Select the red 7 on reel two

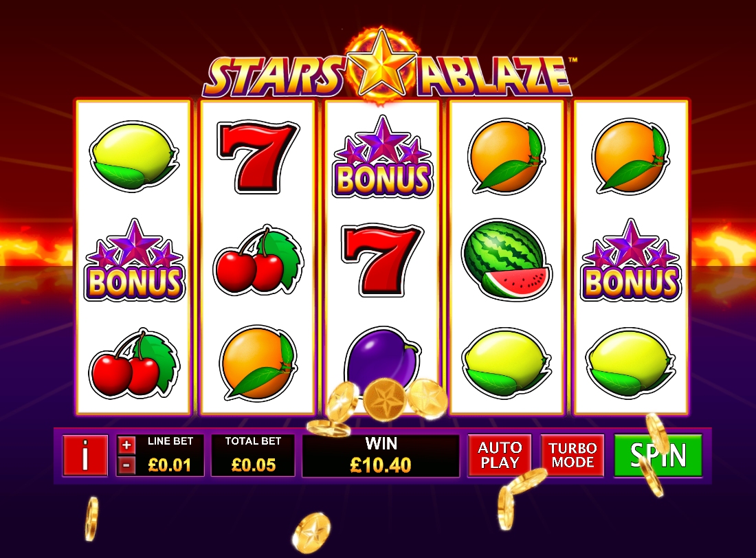(x=258, y=157)
